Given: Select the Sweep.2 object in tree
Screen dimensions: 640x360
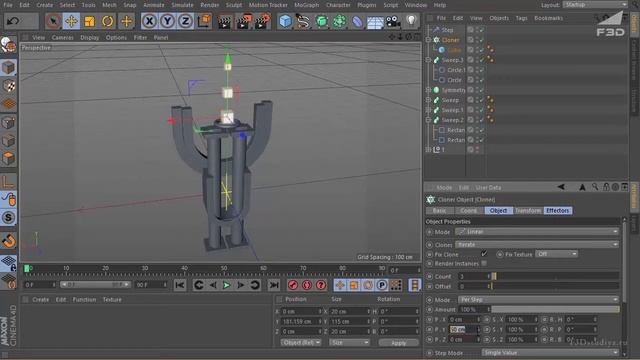Looking at the screenshot, I should tap(453, 120).
